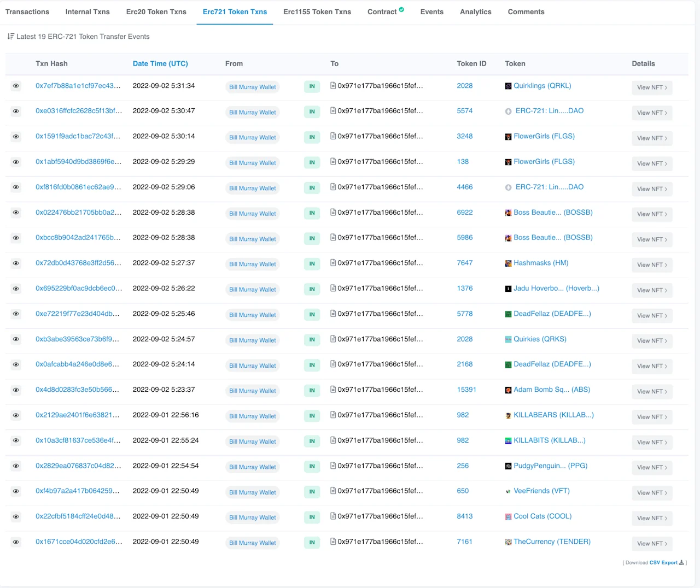The image size is (700, 588).
Task: Open Bill Murray Wallet in the 0x22cfbf5184cff24e0d48 row
Action: (253, 518)
